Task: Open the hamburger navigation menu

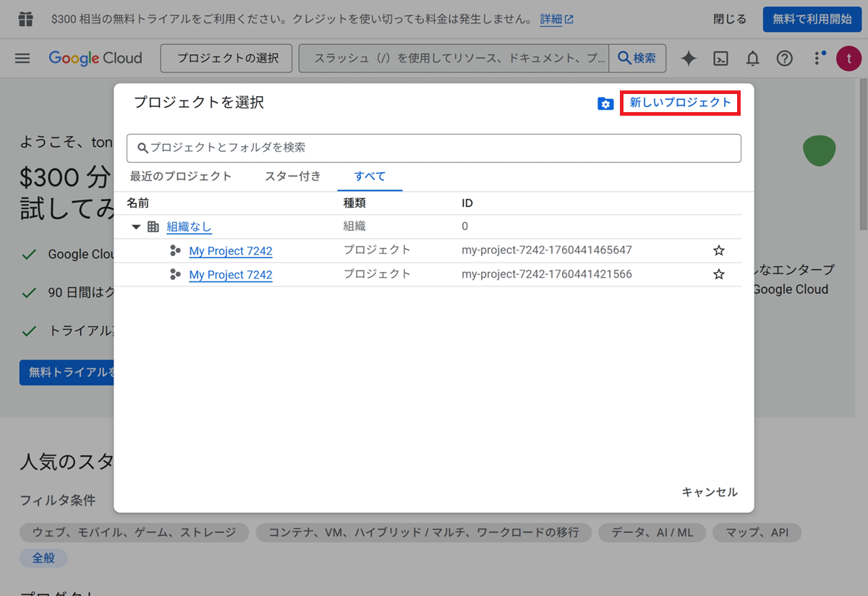Action: click(x=22, y=59)
